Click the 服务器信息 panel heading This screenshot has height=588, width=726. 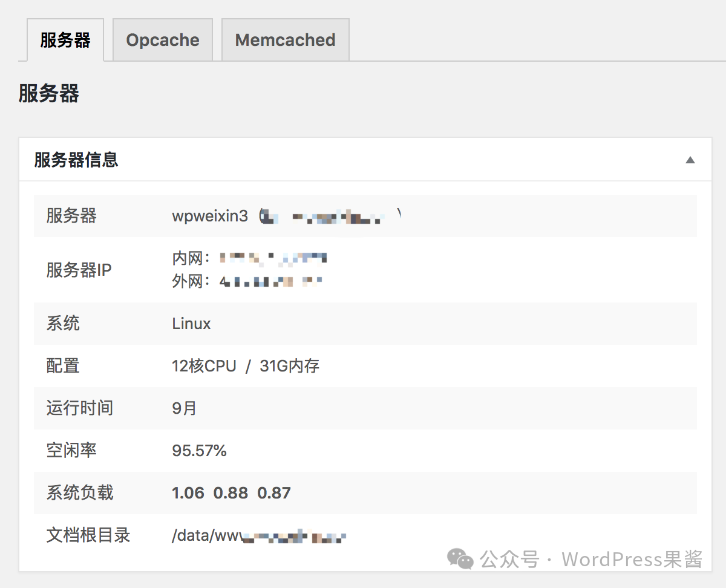76,160
